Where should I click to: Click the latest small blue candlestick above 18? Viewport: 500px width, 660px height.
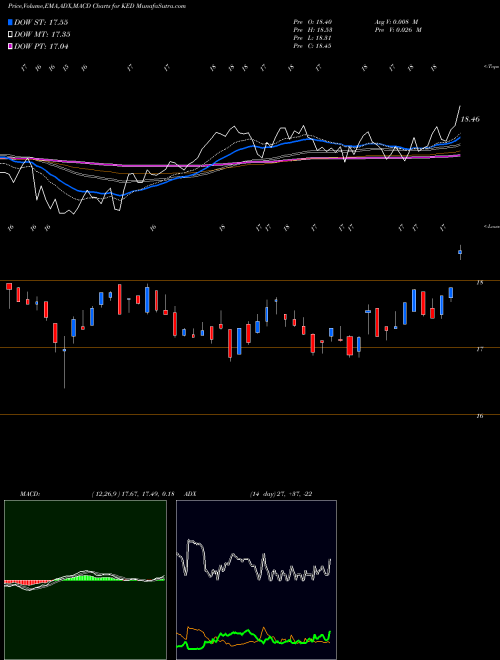pyautogui.click(x=460, y=252)
